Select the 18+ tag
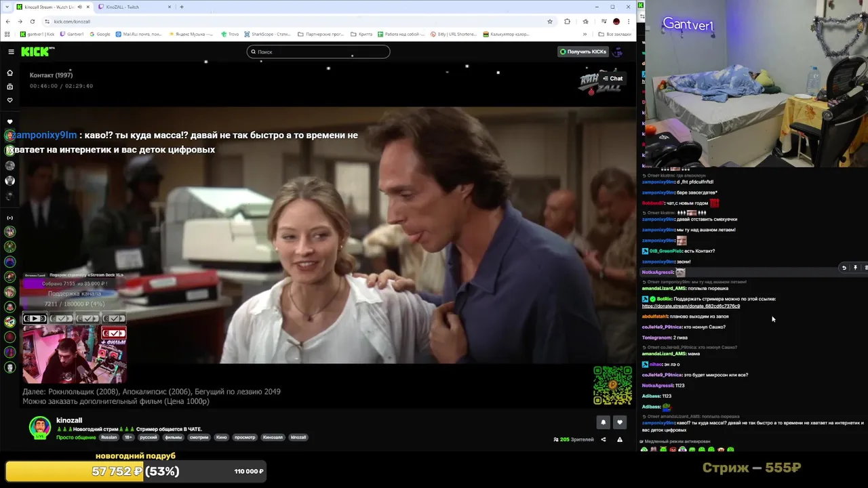 128,437
